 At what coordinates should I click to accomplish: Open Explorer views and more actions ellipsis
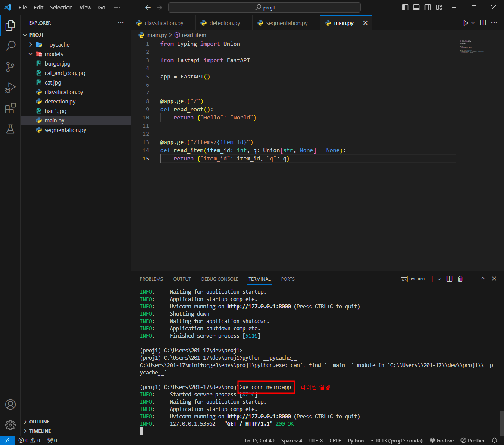click(121, 23)
